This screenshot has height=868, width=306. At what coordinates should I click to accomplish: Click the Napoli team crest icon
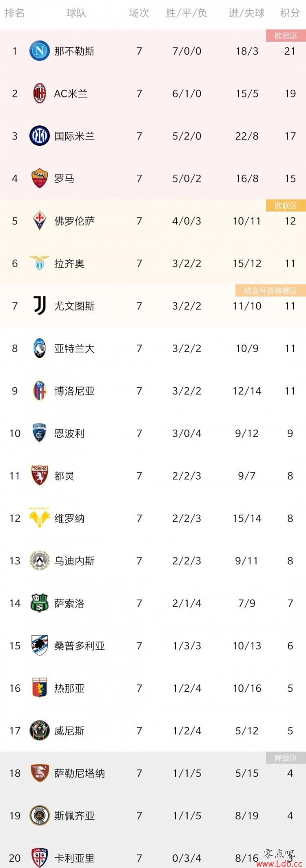40,51
